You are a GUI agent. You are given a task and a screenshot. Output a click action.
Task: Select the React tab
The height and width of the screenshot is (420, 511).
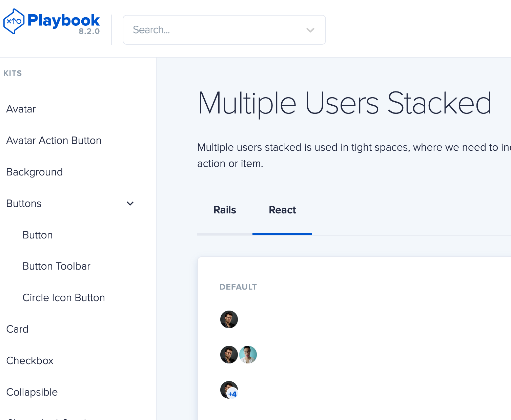tap(282, 210)
